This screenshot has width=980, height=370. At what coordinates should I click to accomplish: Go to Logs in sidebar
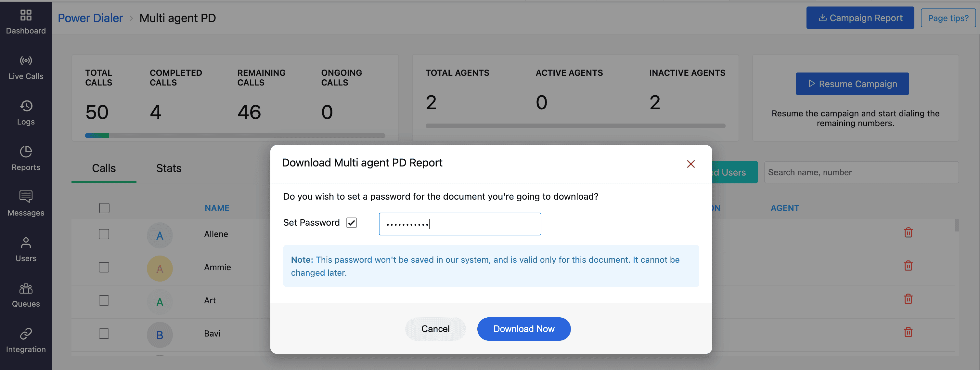click(25, 113)
